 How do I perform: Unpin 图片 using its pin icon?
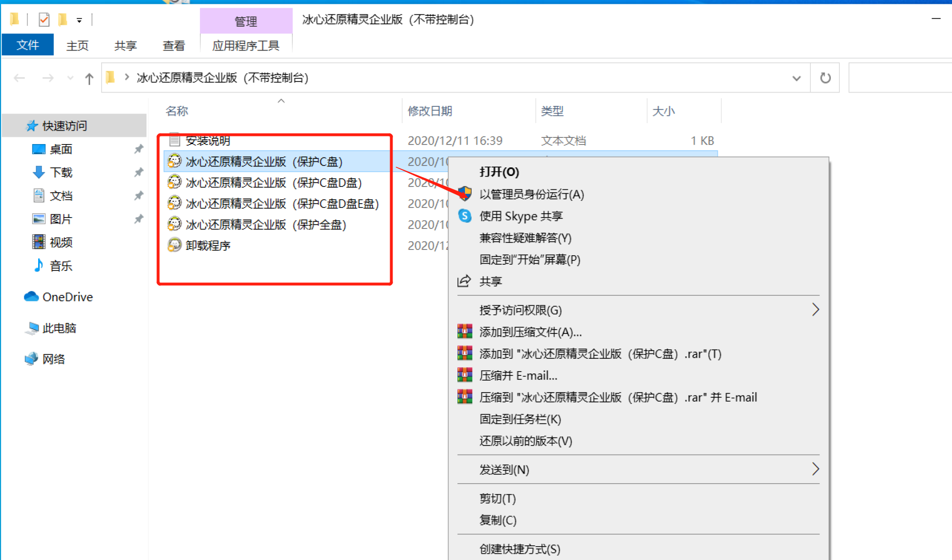[x=138, y=219]
